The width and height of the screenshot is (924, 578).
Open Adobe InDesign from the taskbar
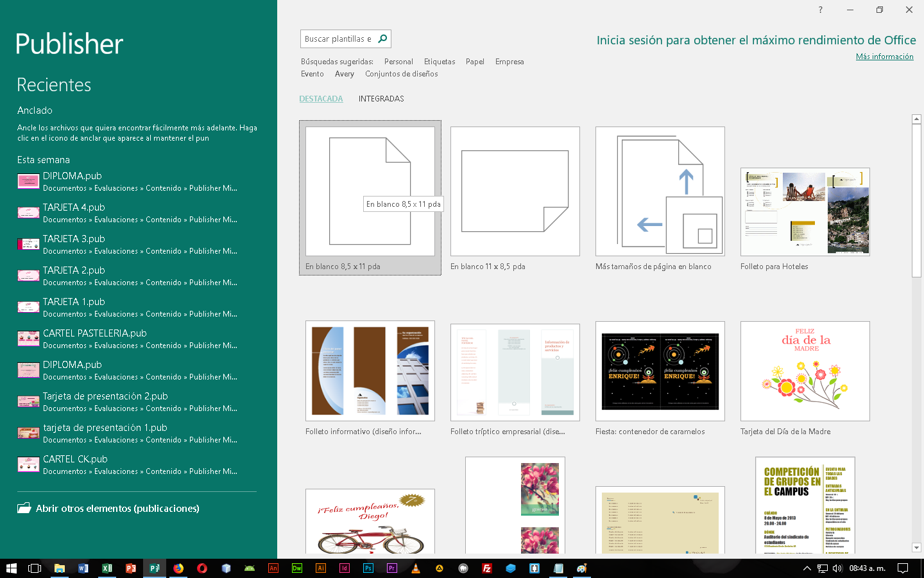point(345,568)
